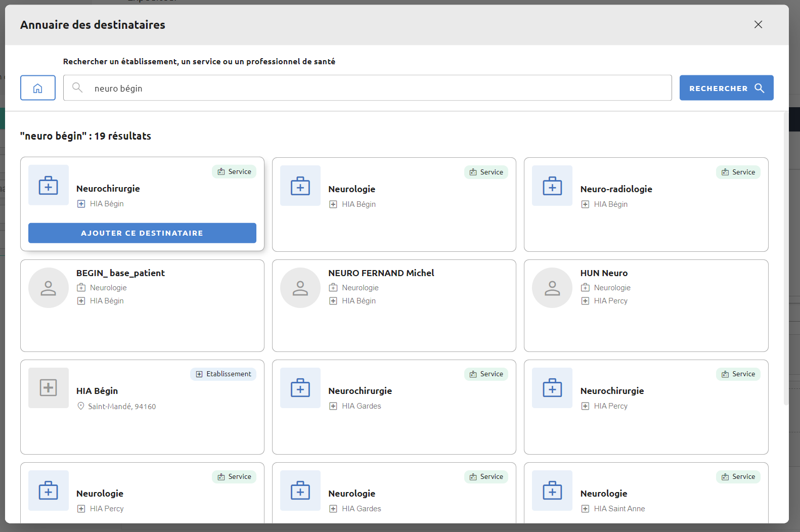This screenshot has width=800, height=532.
Task: Click Service badge on Neuro-radiologie card
Action: [738, 172]
